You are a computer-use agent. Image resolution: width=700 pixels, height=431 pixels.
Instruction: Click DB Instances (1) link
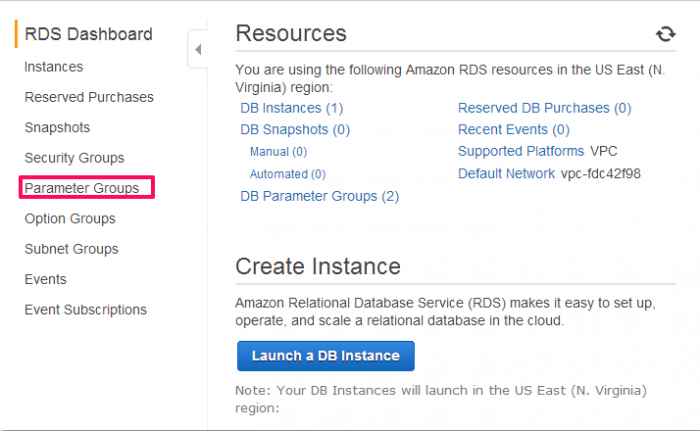(x=292, y=108)
